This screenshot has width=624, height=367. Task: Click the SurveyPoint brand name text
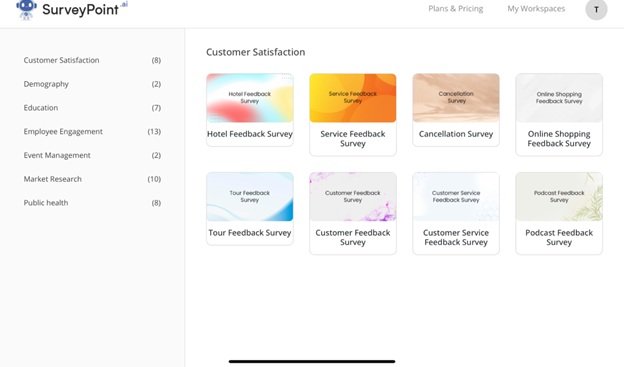pyautogui.click(x=80, y=10)
